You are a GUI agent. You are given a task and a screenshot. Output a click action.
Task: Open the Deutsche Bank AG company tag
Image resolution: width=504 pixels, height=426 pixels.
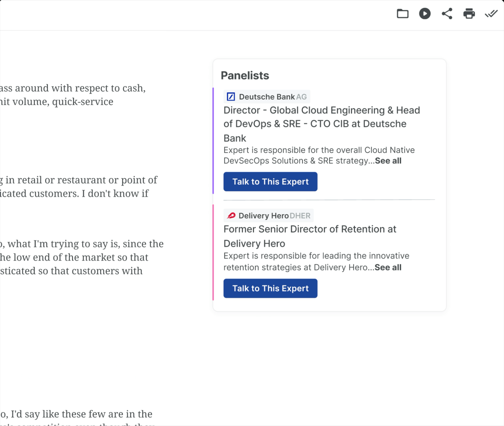(x=267, y=97)
